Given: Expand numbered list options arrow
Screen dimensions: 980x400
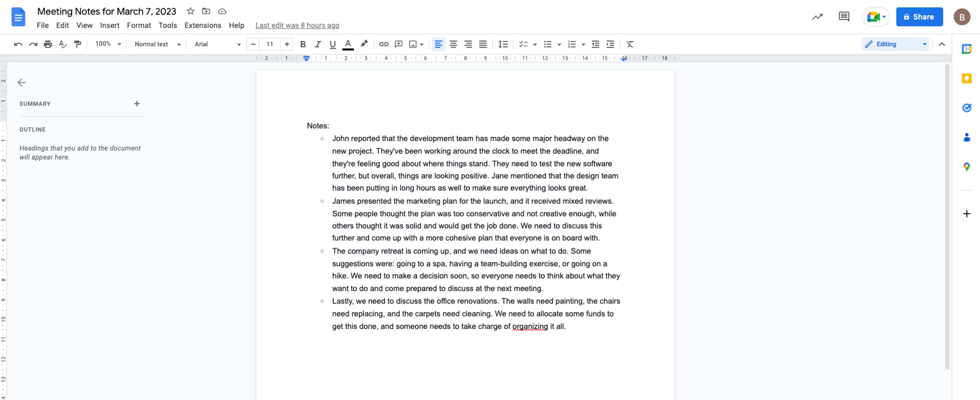Looking at the screenshot, I should click(x=583, y=44).
